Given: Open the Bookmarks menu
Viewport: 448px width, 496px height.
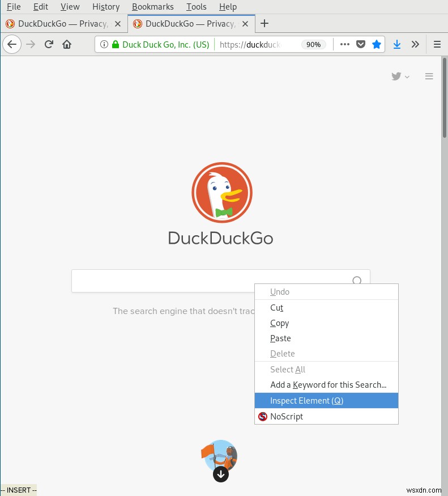Looking at the screenshot, I should [x=153, y=7].
